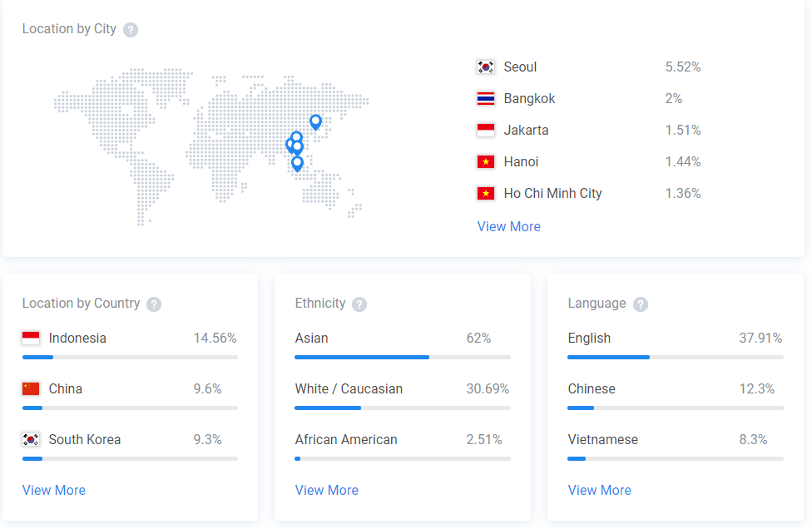Open View More in the Ethnicity card
The image size is (812, 529).
327,490
